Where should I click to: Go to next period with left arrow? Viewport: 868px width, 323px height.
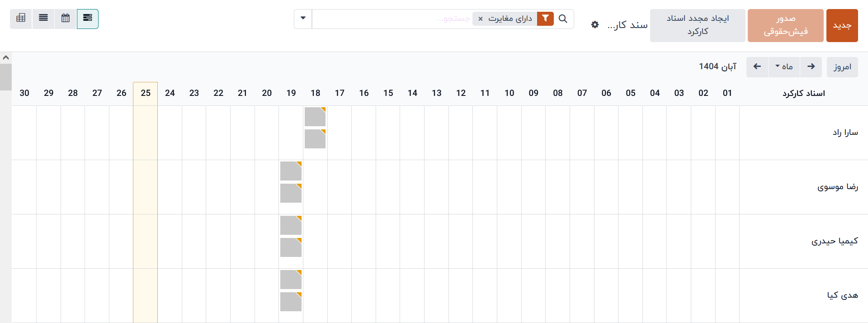757,66
